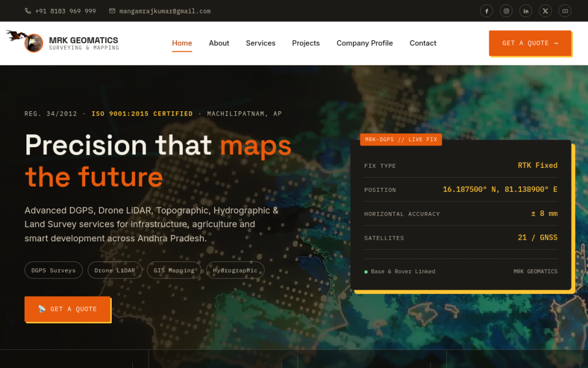This screenshot has width=588, height=368.
Task: Click the POSITION label
Action: [380, 190]
